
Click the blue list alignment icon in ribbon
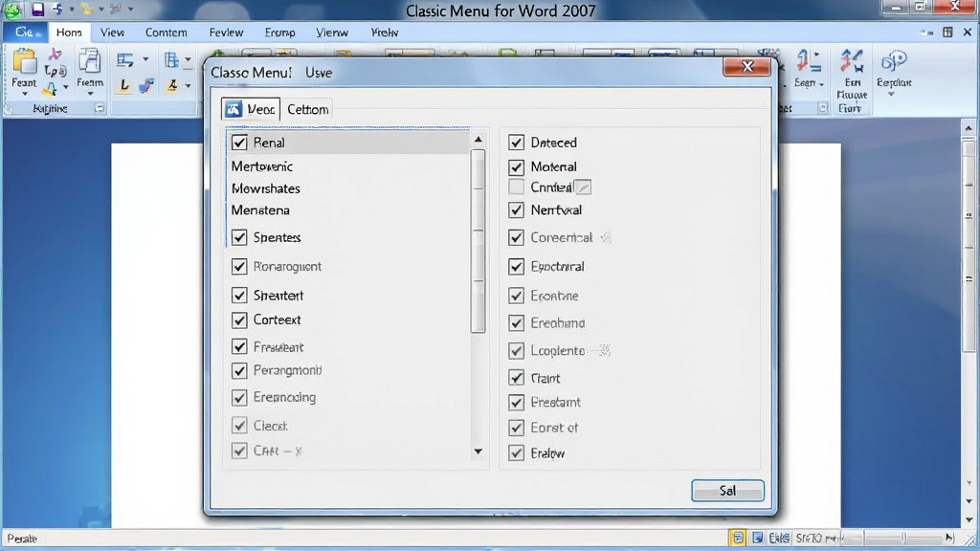click(125, 60)
